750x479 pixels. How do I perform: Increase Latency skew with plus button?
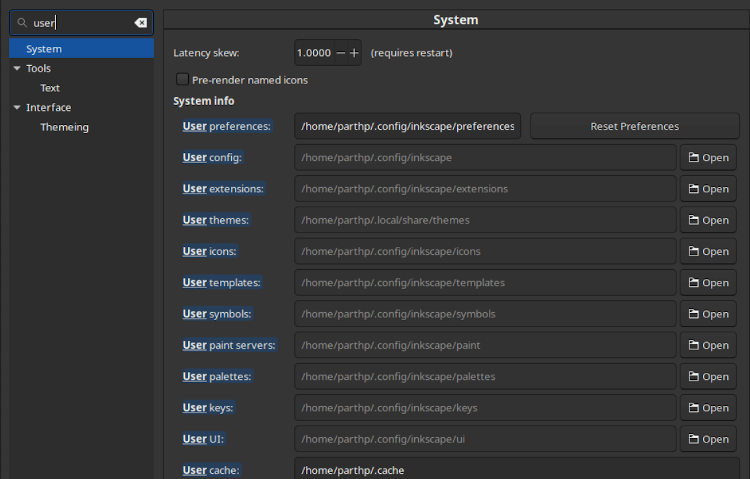[354, 53]
